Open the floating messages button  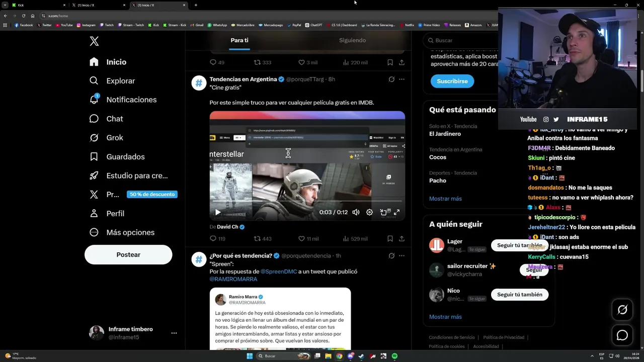coord(622,335)
